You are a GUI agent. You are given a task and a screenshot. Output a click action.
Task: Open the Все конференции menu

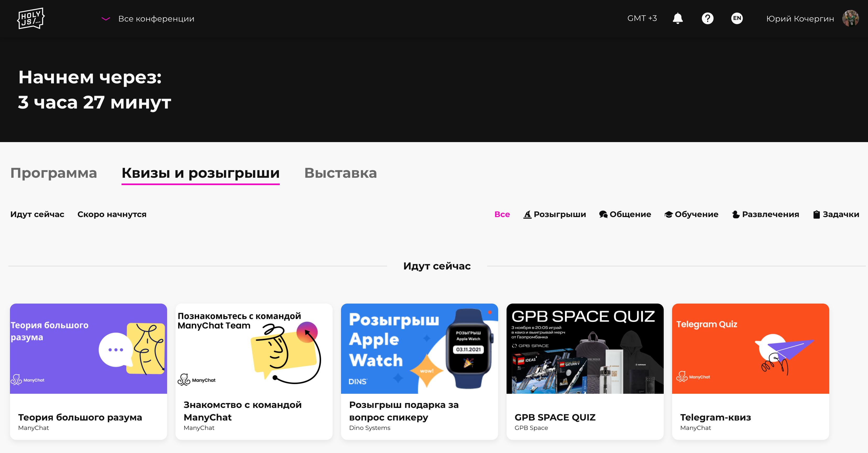[x=156, y=19]
